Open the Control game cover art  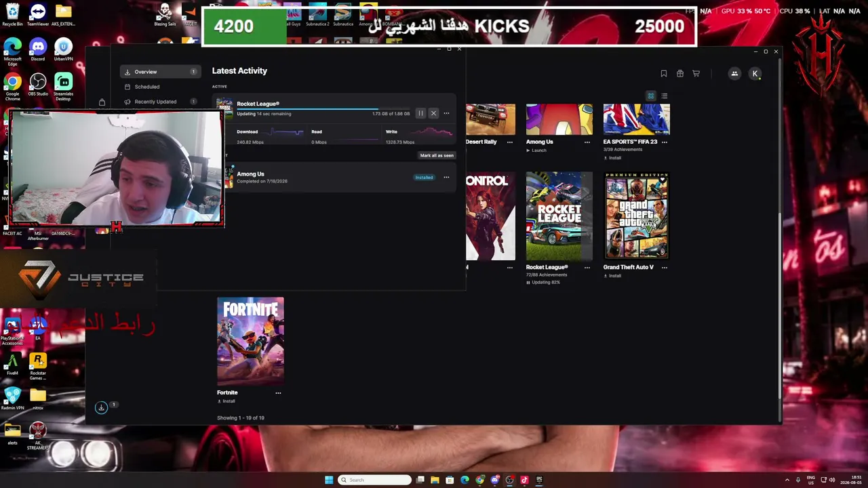click(490, 216)
